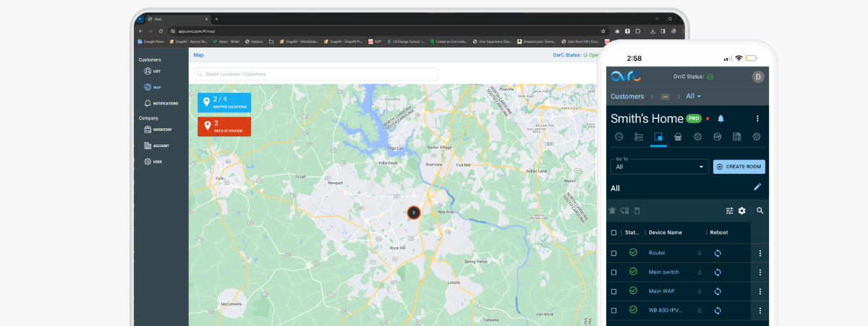Reboot the Router device
This screenshot has width=868, height=326.
click(x=718, y=254)
